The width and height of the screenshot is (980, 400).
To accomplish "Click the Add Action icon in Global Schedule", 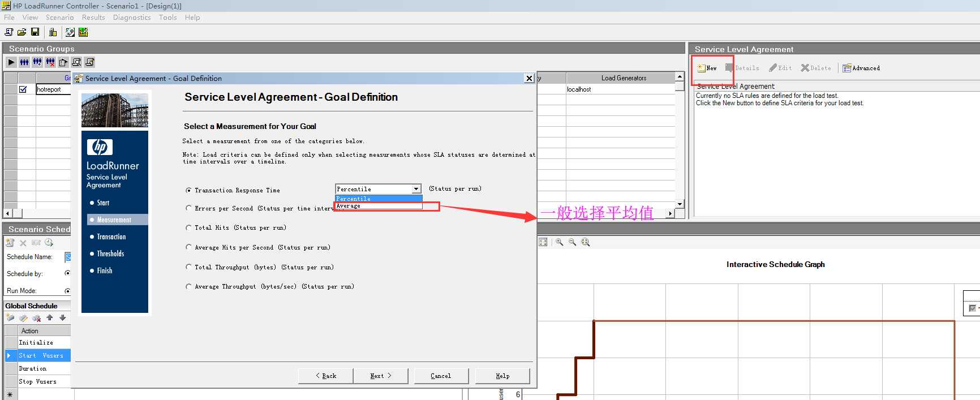I will point(10,318).
